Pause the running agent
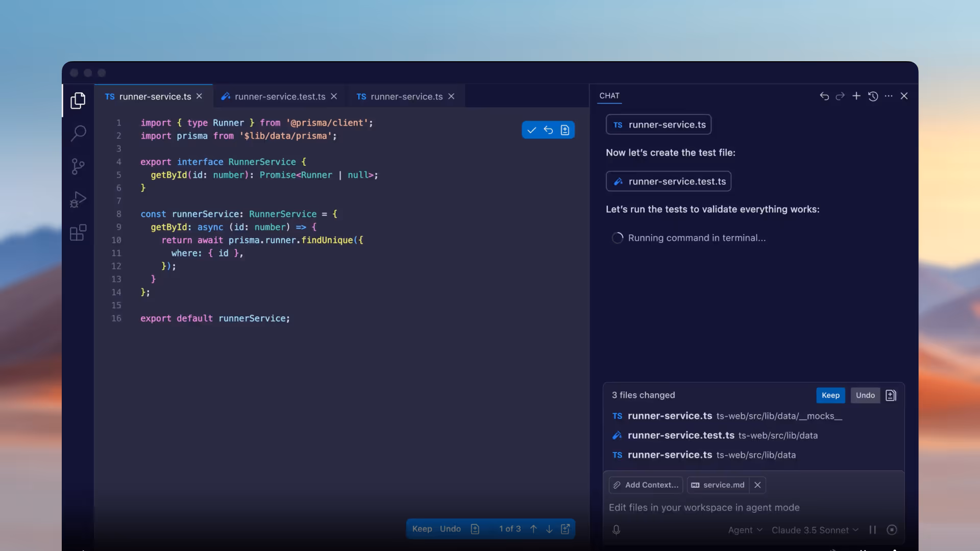980x551 pixels. [x=873, y=530]
